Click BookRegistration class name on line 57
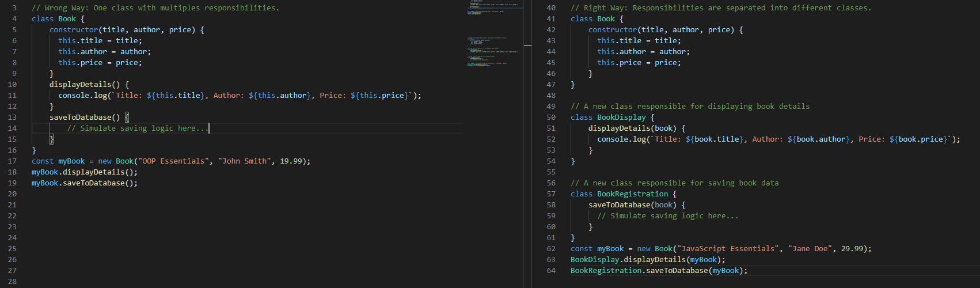Viewport: 980px width, 288px height. point(632,194)
